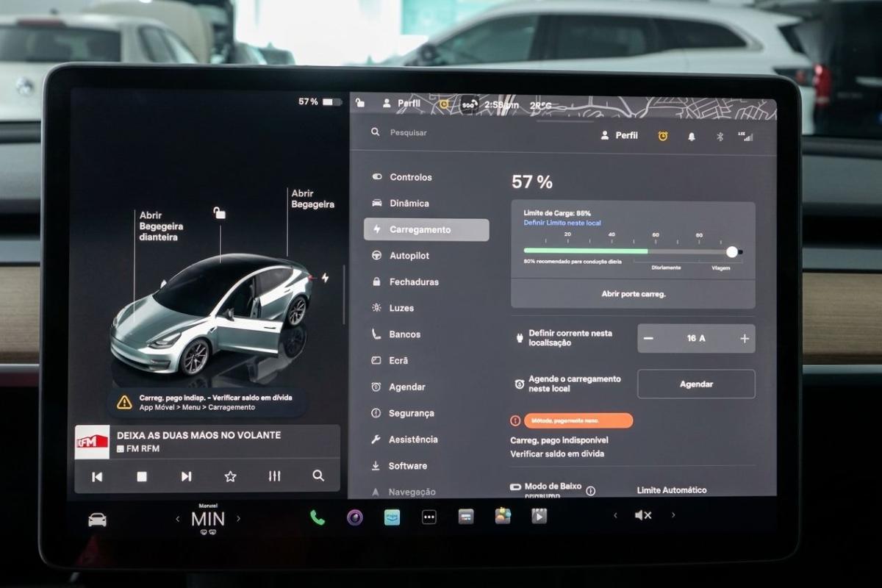Viewport: 882px width, 588px height.
Task: Tap the green charge level bar
Action: 586,251
